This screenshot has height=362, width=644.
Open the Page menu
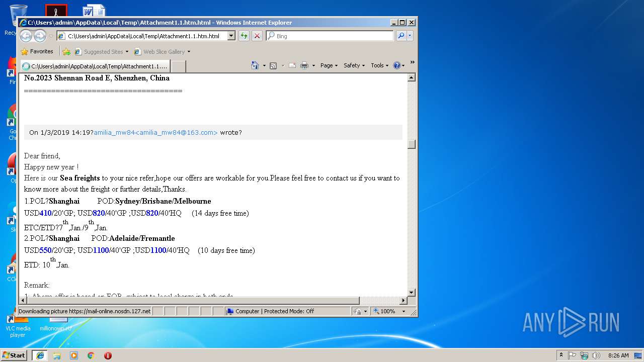(x=329, y=65)
